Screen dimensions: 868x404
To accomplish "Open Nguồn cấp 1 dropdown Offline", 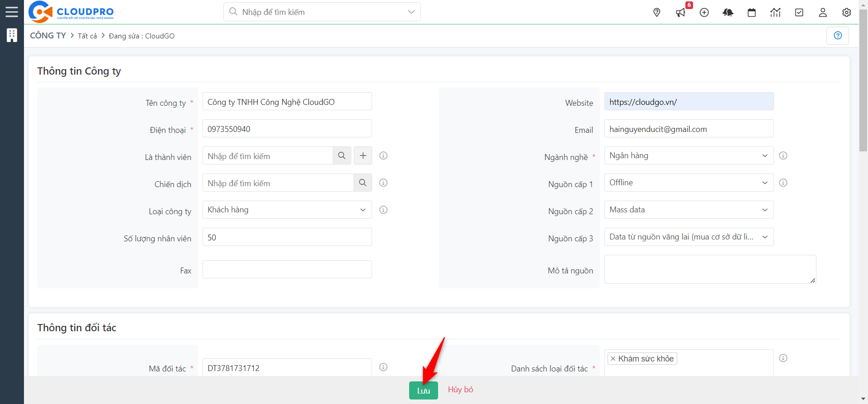I will click(x=689, y=183).
